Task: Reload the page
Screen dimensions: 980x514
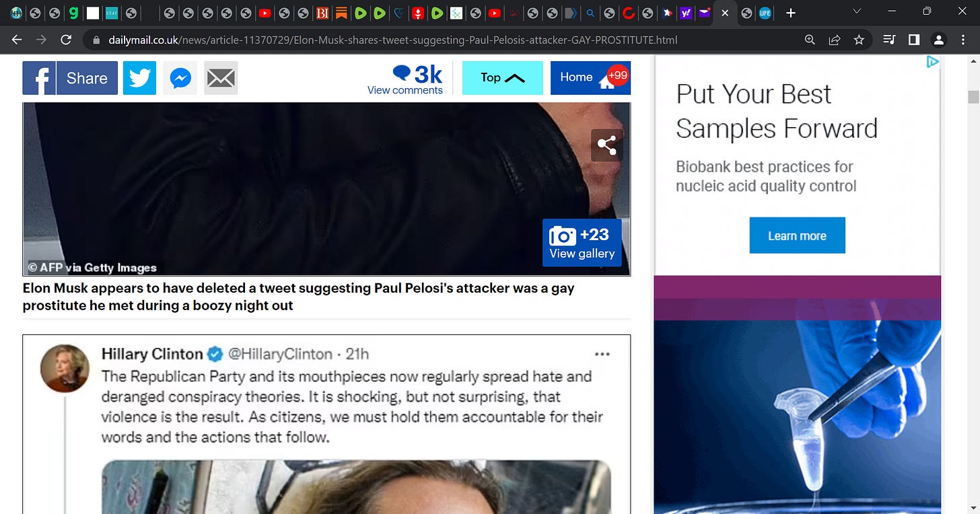Action: [66, 40]
